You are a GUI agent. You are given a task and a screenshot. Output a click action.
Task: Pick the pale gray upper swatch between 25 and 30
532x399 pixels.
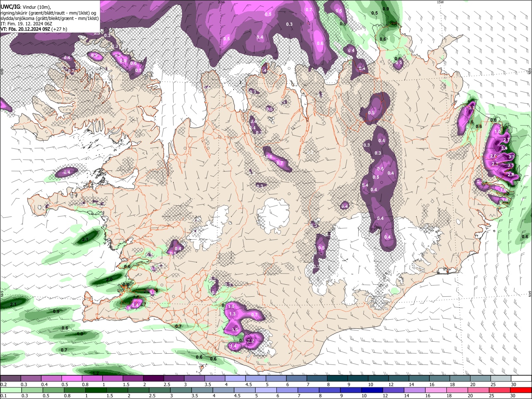tap(501, 379)
